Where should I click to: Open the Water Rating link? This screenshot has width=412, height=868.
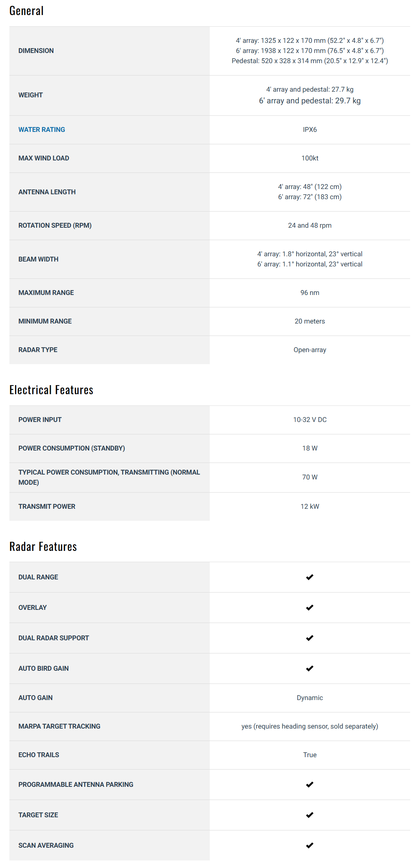[42, 130]
